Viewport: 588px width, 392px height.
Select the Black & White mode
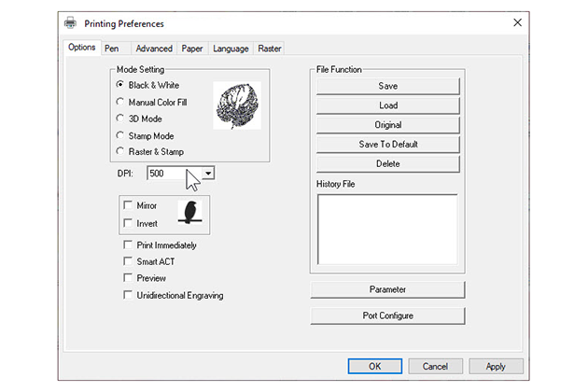tap(120, 85)
